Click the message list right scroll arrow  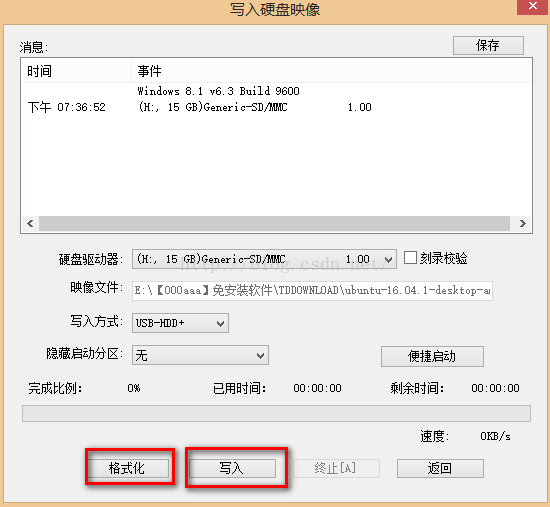(522, 224)
